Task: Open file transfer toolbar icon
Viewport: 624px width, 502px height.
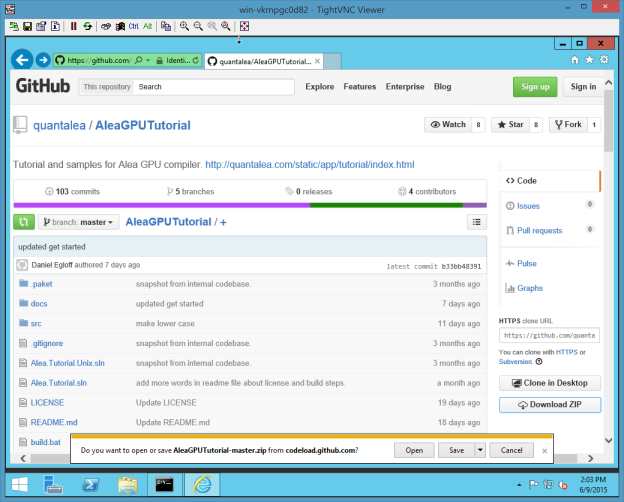Action: [166, 26]
